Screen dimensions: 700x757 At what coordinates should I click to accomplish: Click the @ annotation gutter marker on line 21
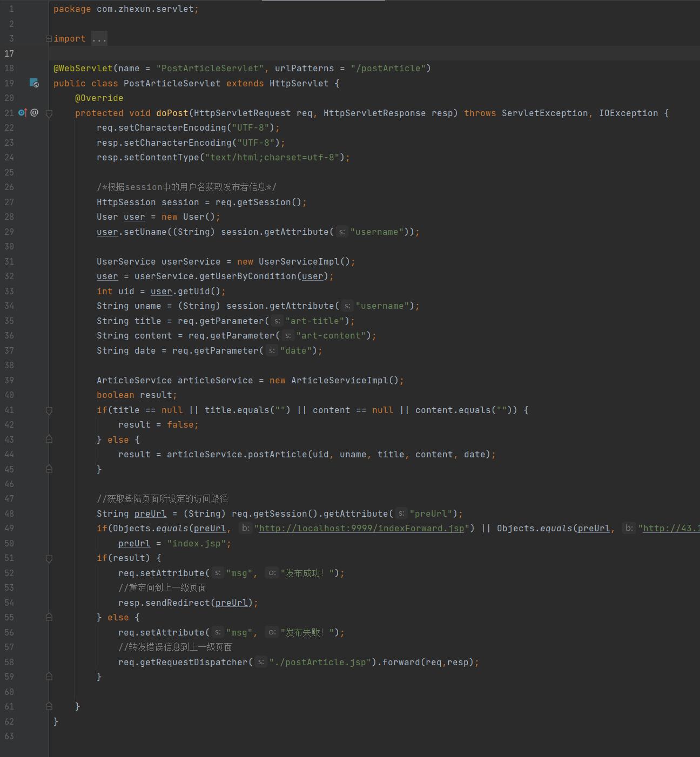[34, 113]
